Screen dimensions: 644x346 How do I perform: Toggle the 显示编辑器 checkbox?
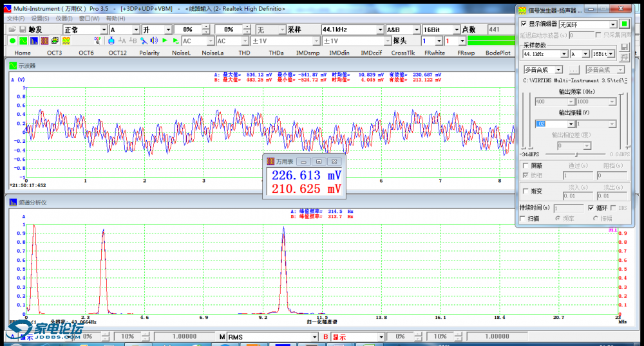click(x=524, y=24)
